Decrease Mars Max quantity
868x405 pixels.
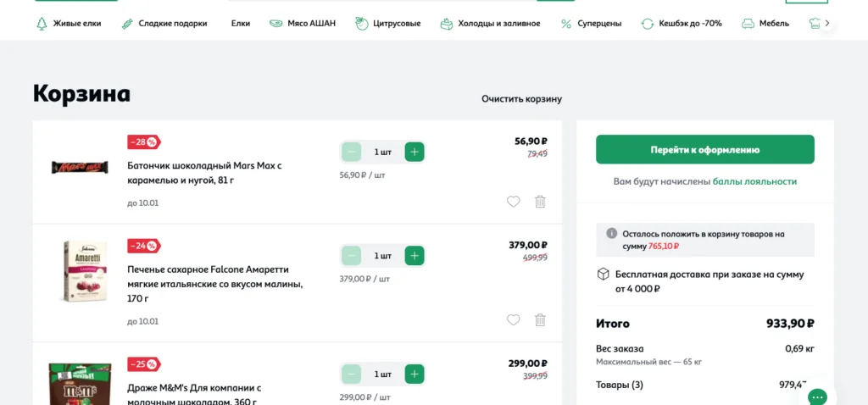click(351, 152)
